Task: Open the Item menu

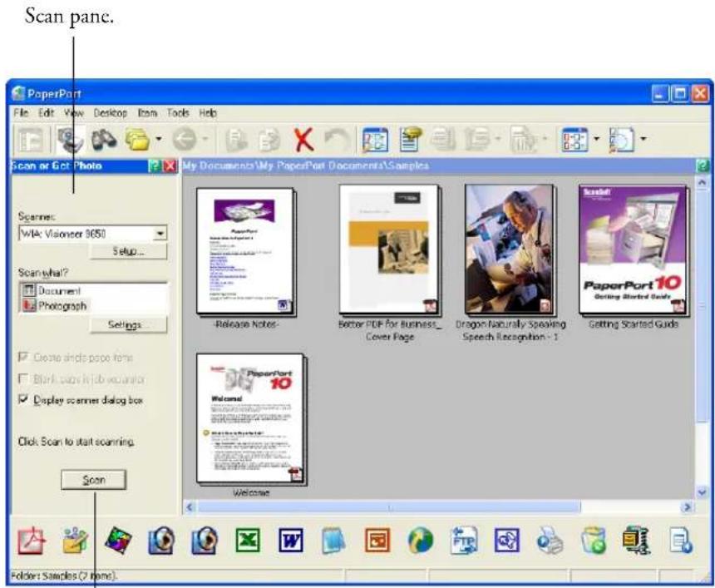Action: click(x=147, y=112)
